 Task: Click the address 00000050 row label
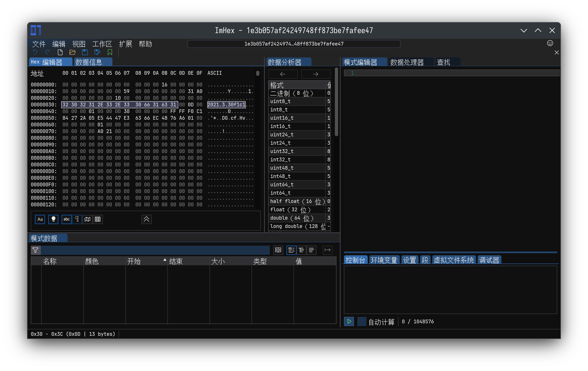point(44,118)
